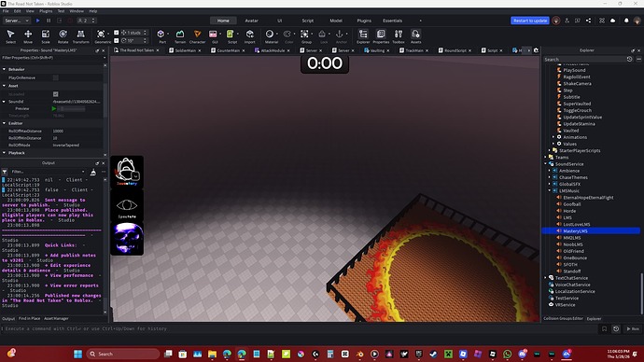
Task: Switch to Find in Place tab
Action: tap(29, 318)
